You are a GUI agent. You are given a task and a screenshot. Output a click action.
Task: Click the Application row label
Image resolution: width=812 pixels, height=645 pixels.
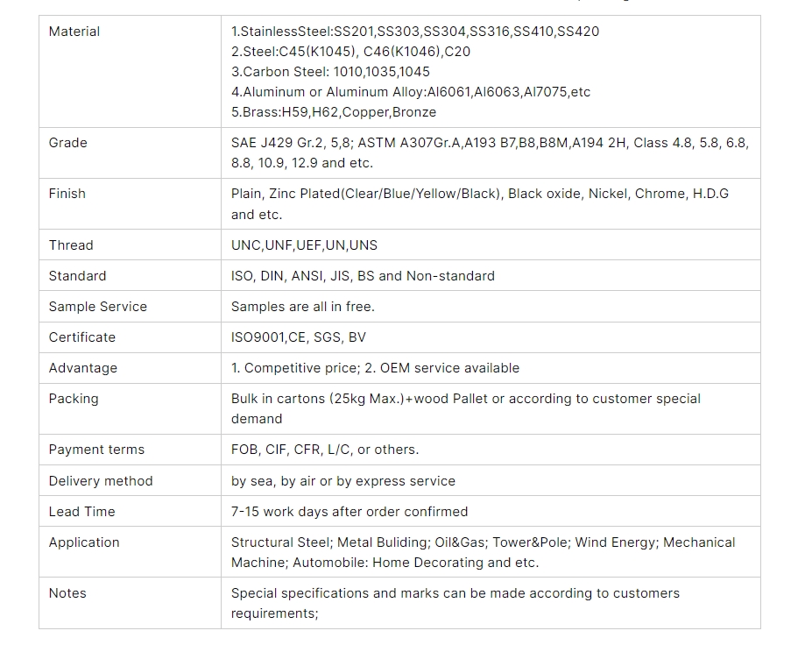[84, 542]
